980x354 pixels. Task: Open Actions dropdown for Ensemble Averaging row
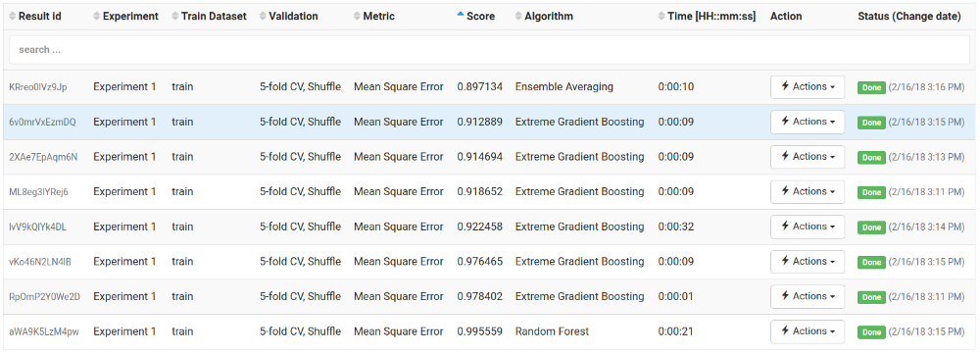pyautogui.click(x=808, y=87)
